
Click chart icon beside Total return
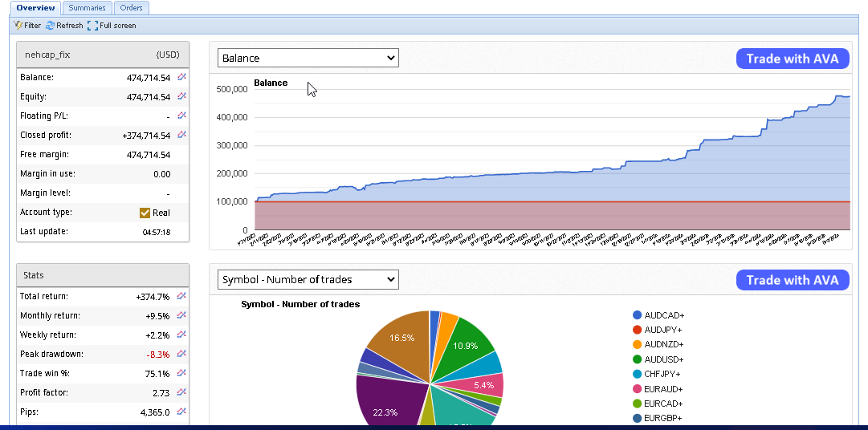pyautogui.click(x=181, y=296)
